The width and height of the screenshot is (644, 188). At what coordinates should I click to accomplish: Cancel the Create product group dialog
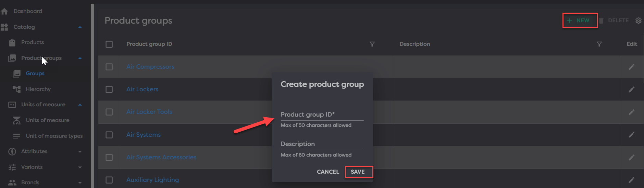(x=327, y=172)
